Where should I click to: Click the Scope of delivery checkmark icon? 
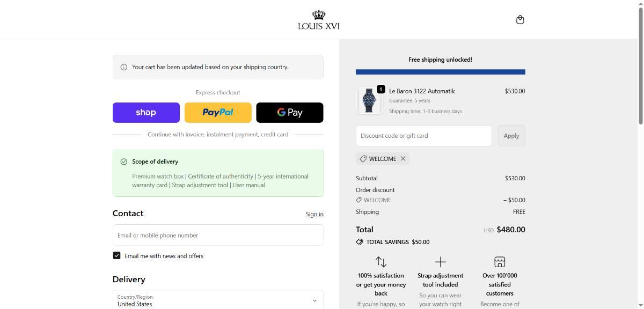[124, 161]
